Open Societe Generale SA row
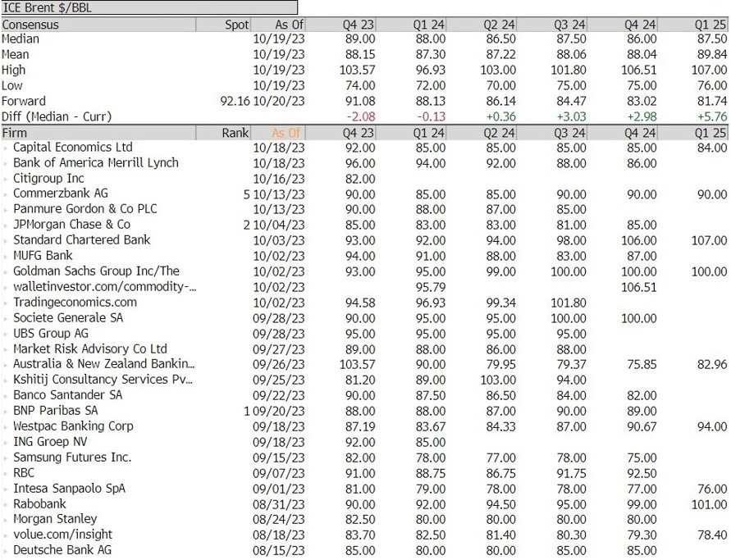This screenshot has height=560, width=731. pos(68,318)
